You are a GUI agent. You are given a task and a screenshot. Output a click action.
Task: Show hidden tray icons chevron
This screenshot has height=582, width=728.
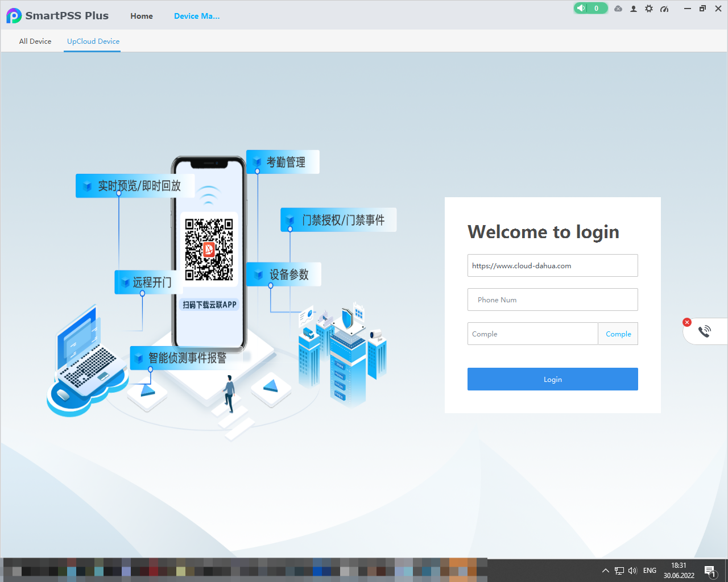click(606, 571)
